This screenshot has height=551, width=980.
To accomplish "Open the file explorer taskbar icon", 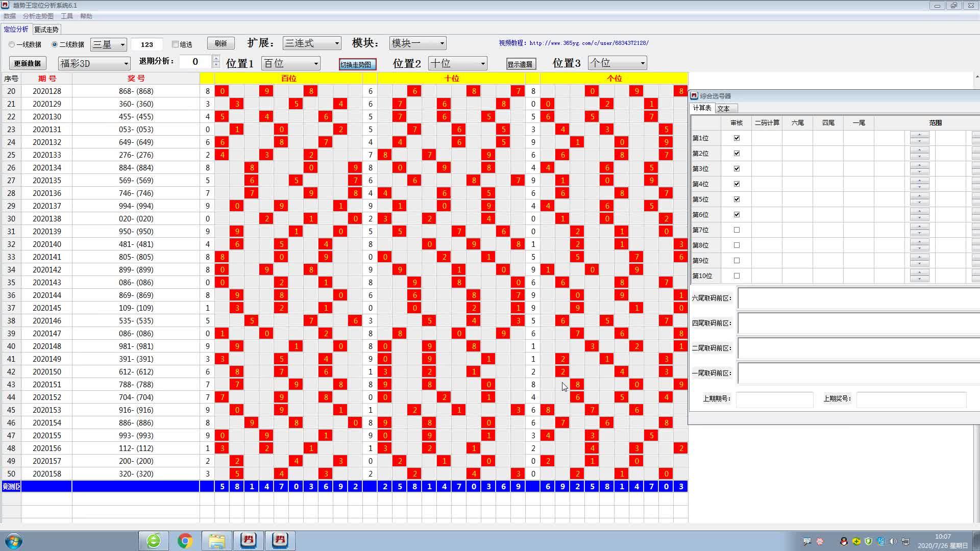I will coord(216,541).
